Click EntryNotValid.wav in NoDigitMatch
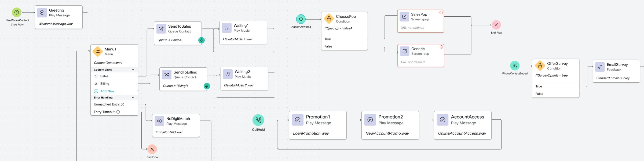 click(x=169, y=132)
